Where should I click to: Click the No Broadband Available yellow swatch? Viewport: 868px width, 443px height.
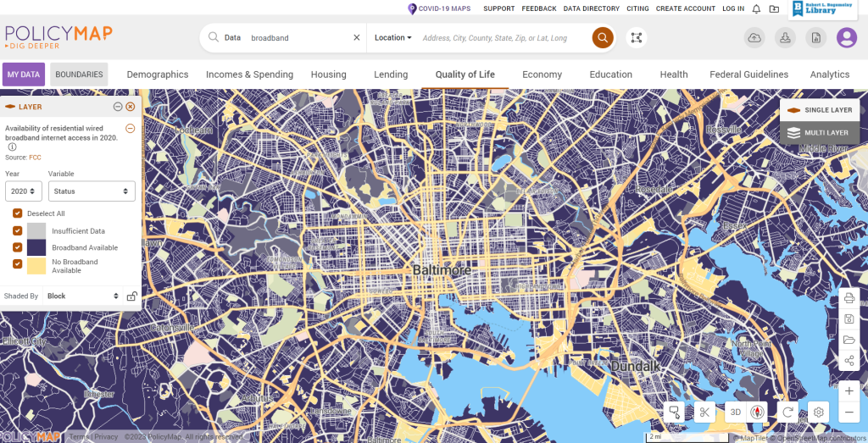click(x=36, y=265)
